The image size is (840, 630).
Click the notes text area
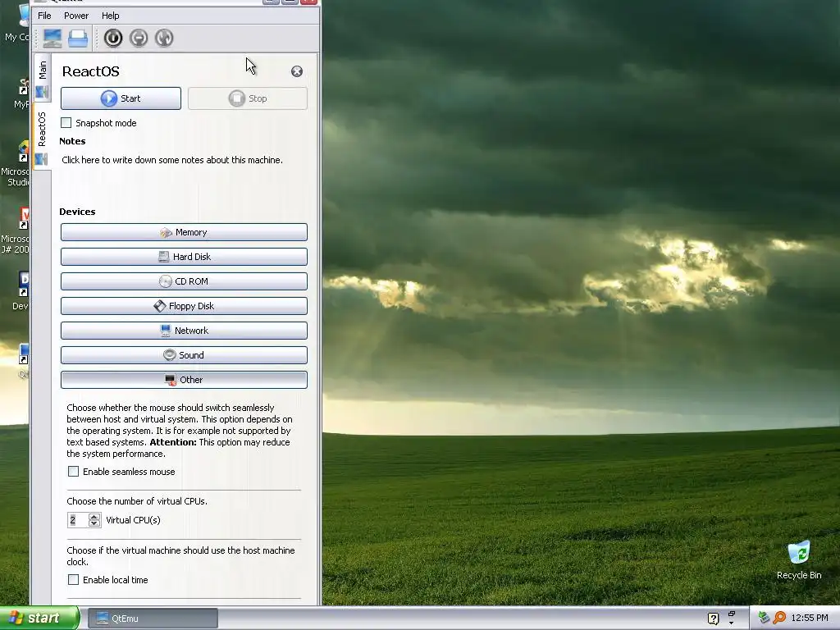[x=182, y=174]
